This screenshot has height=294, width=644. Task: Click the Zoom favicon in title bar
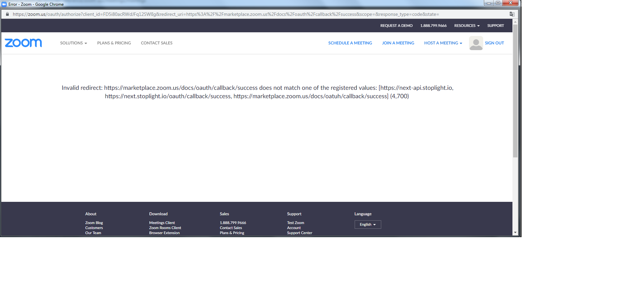click(x=4, y=4)
